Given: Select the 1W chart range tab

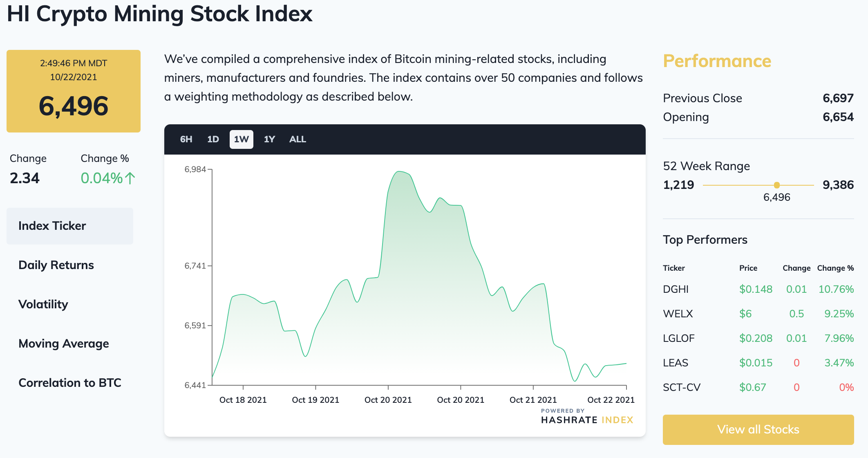Looking at the screenshot, I should 241,139.
